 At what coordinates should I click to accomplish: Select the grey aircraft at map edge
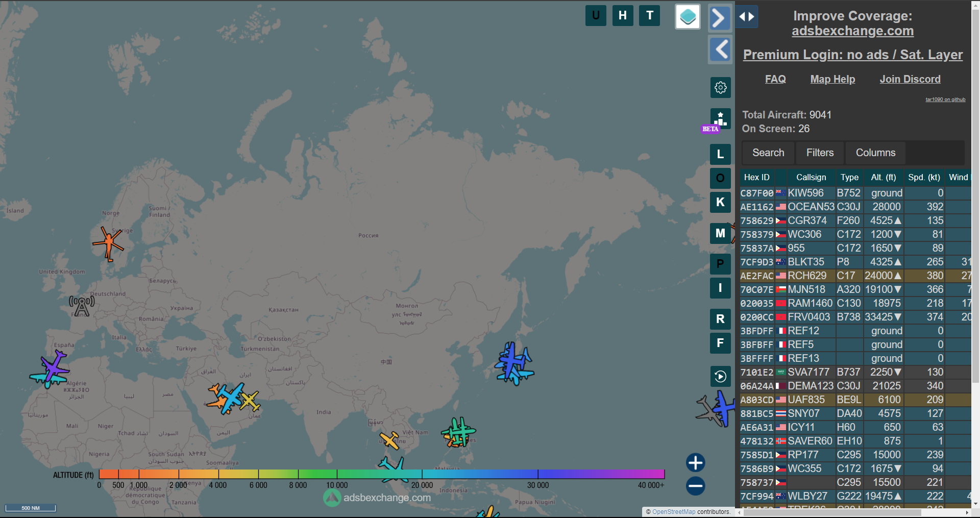[x=708, y=410]
